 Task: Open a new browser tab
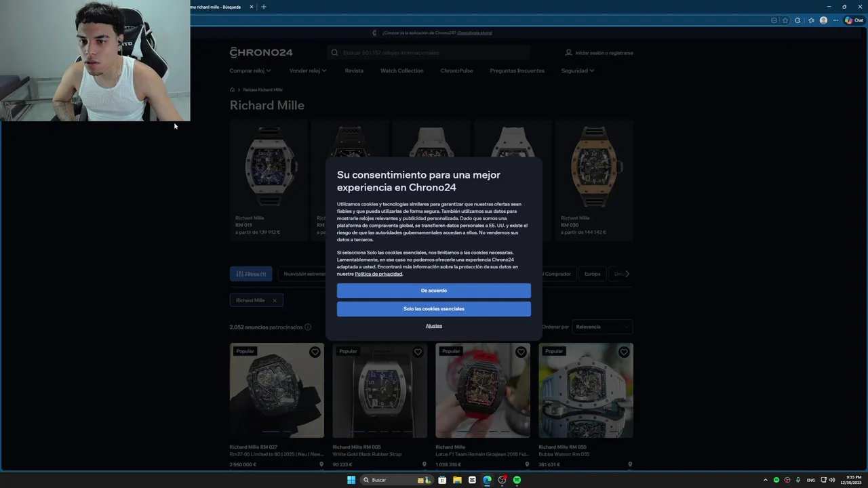(x=264, y=7)
